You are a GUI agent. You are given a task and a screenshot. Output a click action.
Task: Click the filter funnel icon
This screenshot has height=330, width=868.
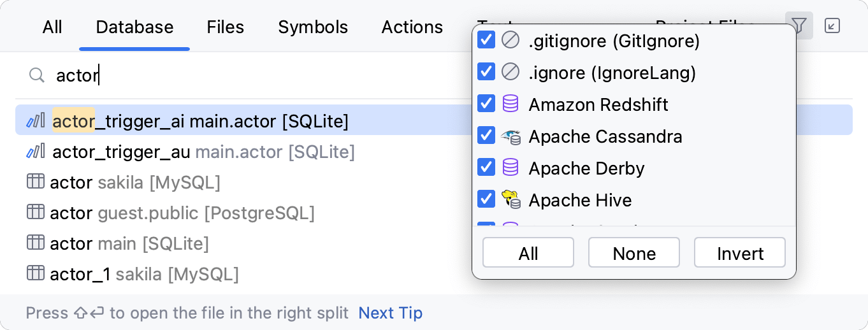(799, 26)
